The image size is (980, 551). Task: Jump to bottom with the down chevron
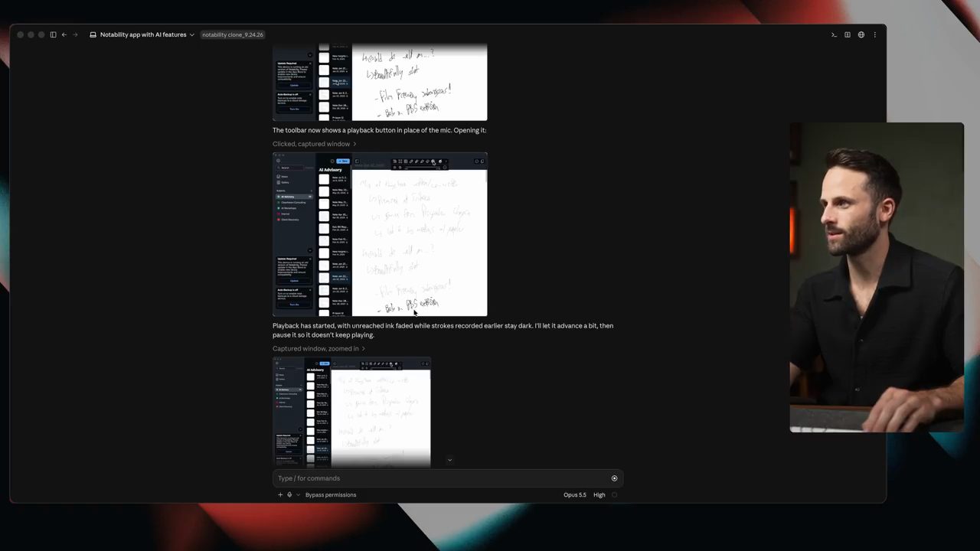(449, 460)
